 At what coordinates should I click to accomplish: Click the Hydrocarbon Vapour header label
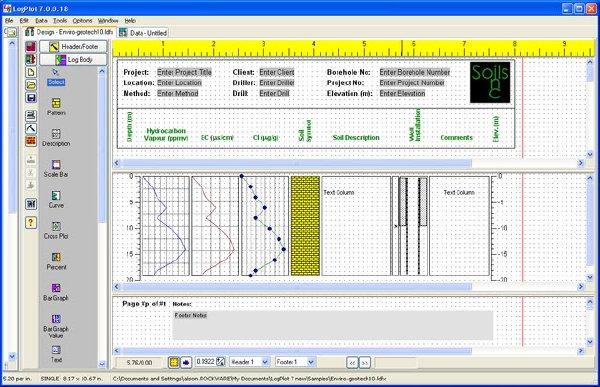[x=166, y=134]
